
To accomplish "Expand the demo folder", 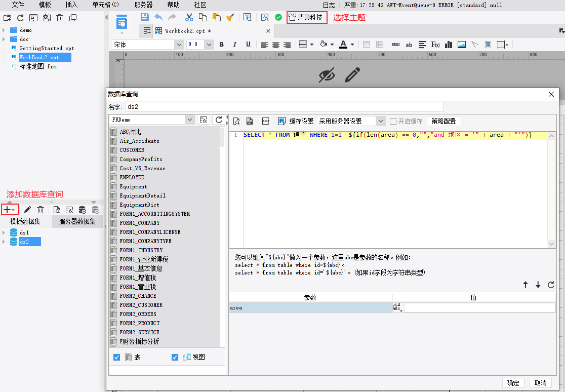I will tap(4, 30).
